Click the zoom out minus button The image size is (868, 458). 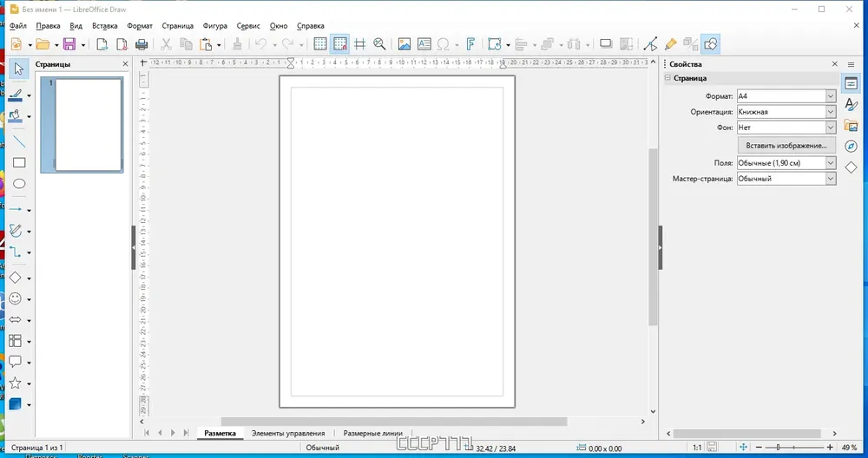click(x=759, y=447)
